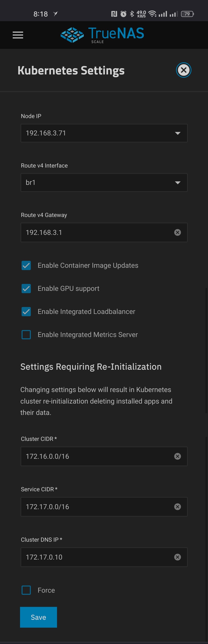Viewport: 208px width, 644px height.
Task: Close the Kubernetes Settings panel
Action: (x=184, y=70)
